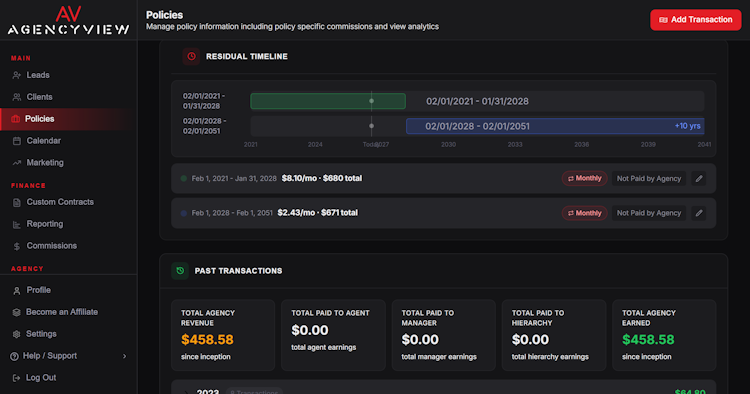This screenshot has height=394, width=750.
Task: Click Monthly badge on the $2.43/mo row
Action: pyautogui.click(x=585, y=213)
